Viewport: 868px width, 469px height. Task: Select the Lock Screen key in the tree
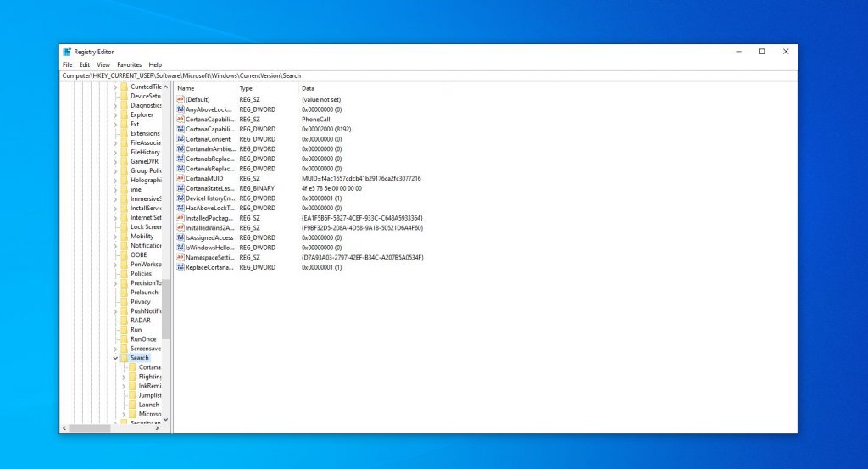coord(146,226)
